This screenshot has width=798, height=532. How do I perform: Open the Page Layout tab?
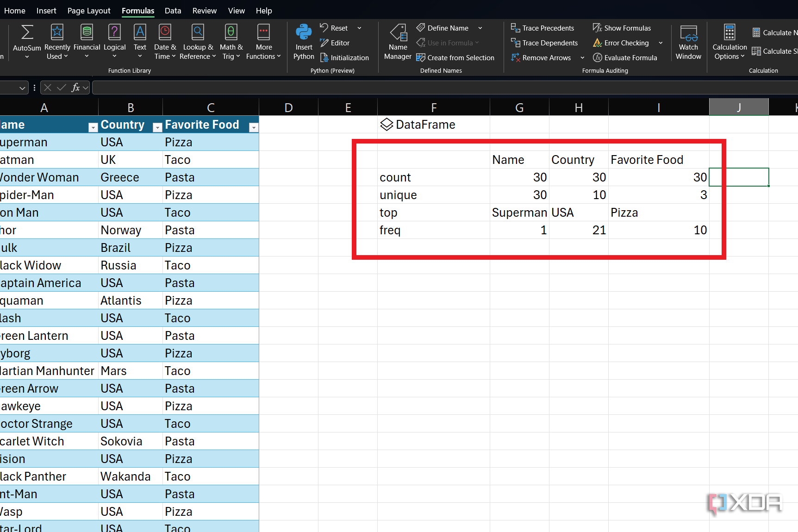[89, 11]
